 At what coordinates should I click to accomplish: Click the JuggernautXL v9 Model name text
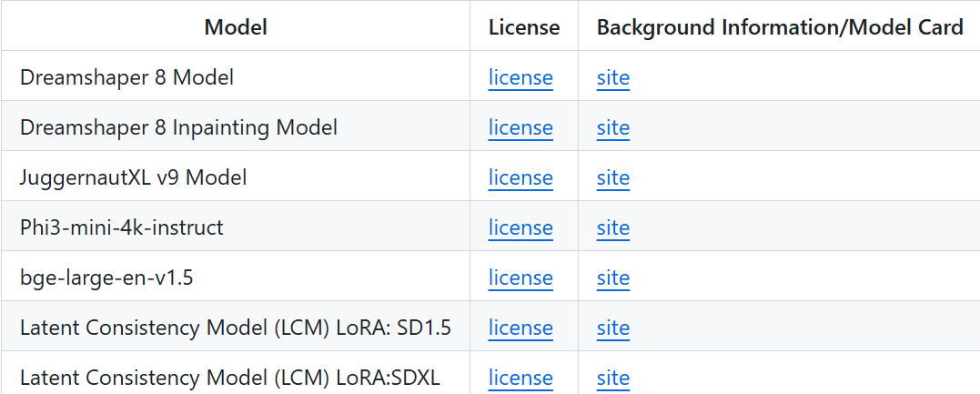tap(134, 177)
